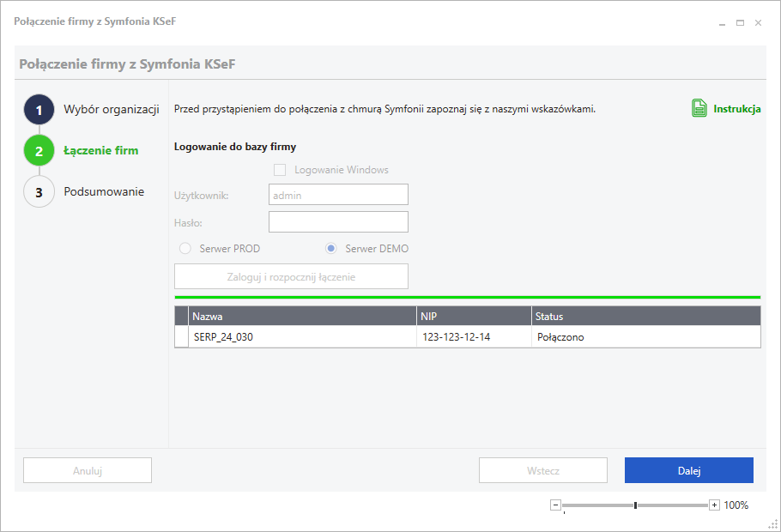Click the Instrukcja link text
The height and width of the screenshot is (532, 781).
(736, 109)
